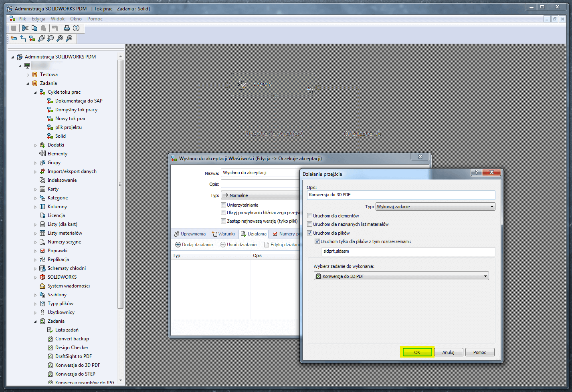Open the Edycja menu
Screen dimensions: 572x392
coord(38,18)
